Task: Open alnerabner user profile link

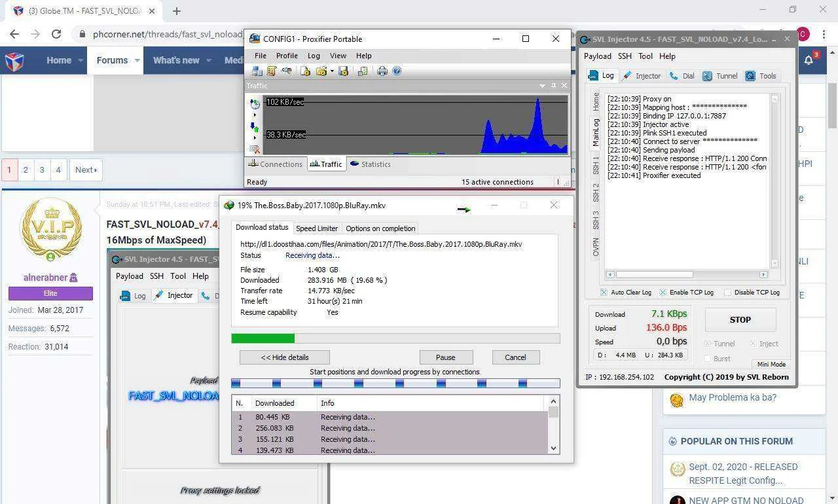Action: tap(45, 278)
